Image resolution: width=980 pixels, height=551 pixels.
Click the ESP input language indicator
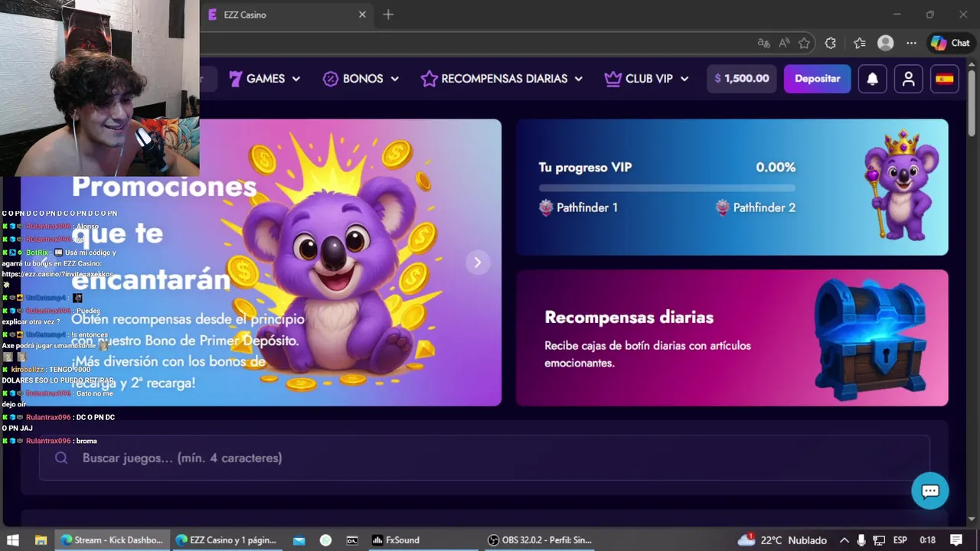[x=900, y=540]
